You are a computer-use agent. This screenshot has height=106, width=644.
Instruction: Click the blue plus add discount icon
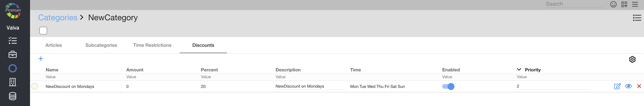[x=41, y=59]
